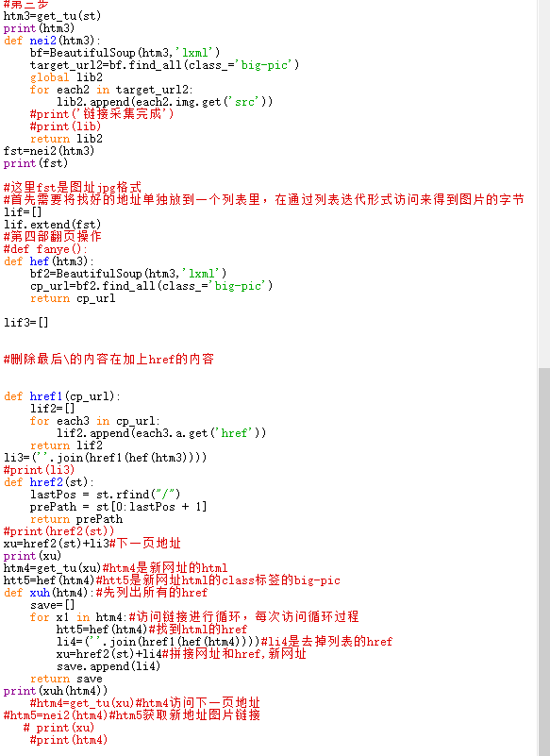
Task: Click comment '#这里fst是图址jpg格式'
Action: (73, 187)
